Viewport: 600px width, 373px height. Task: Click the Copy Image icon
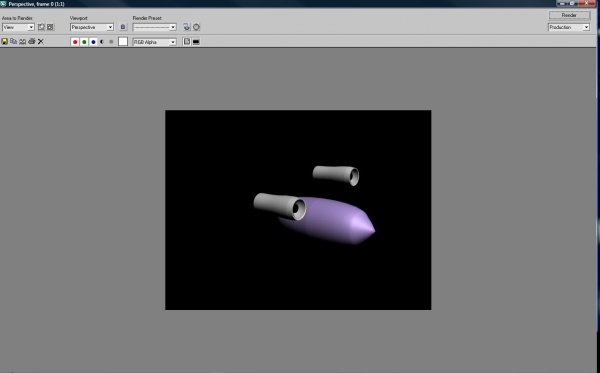point(14,41)
